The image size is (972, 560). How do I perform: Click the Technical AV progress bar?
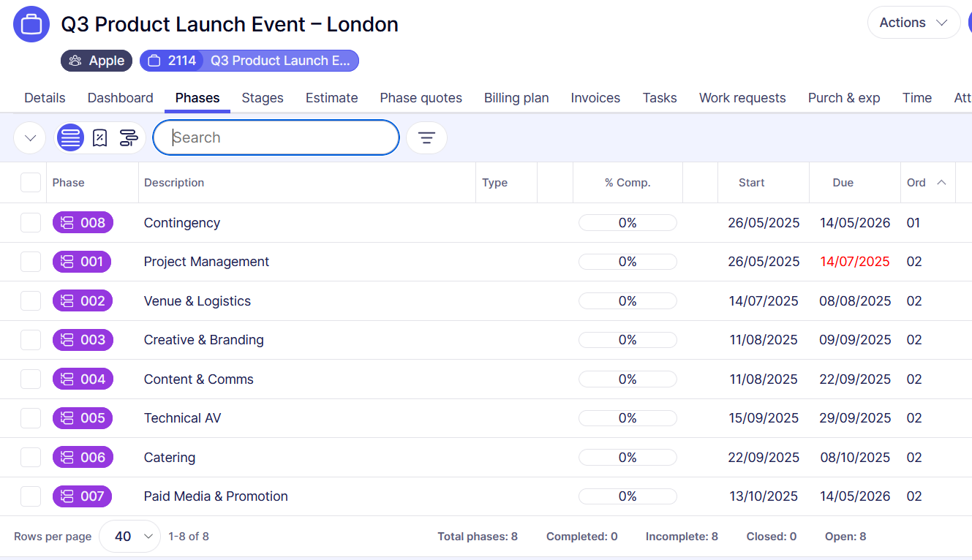click(x=628, y=418)
